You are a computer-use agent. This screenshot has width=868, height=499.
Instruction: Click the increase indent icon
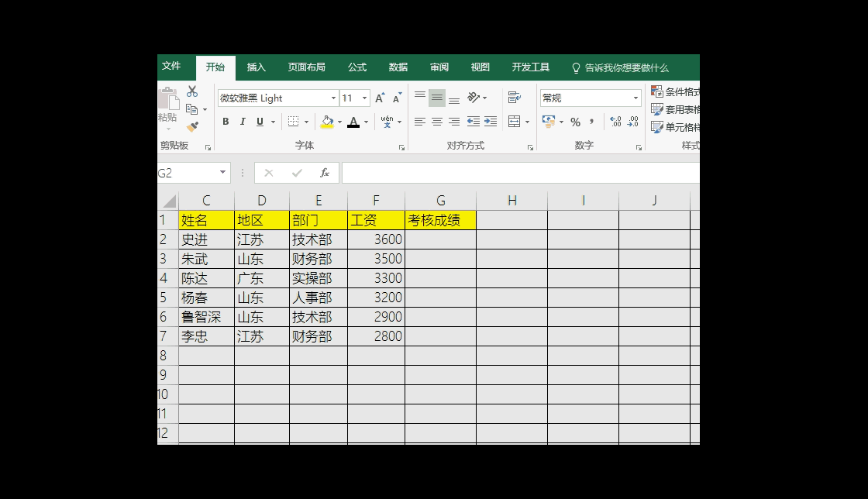[x=491, y=122]
